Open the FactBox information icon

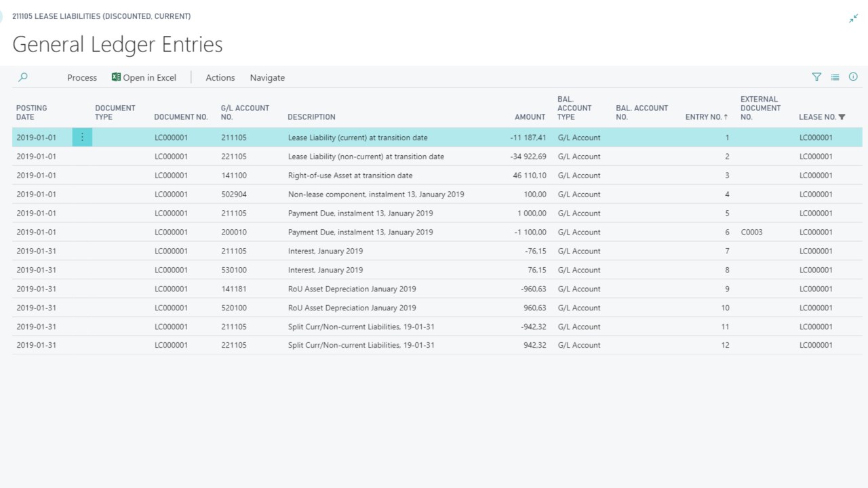coord(853,77)
